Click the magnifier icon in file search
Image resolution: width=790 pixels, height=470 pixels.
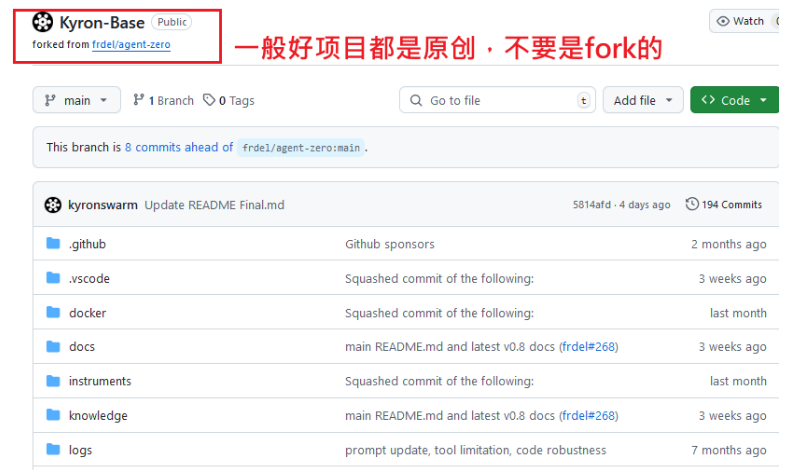(416, 100)
